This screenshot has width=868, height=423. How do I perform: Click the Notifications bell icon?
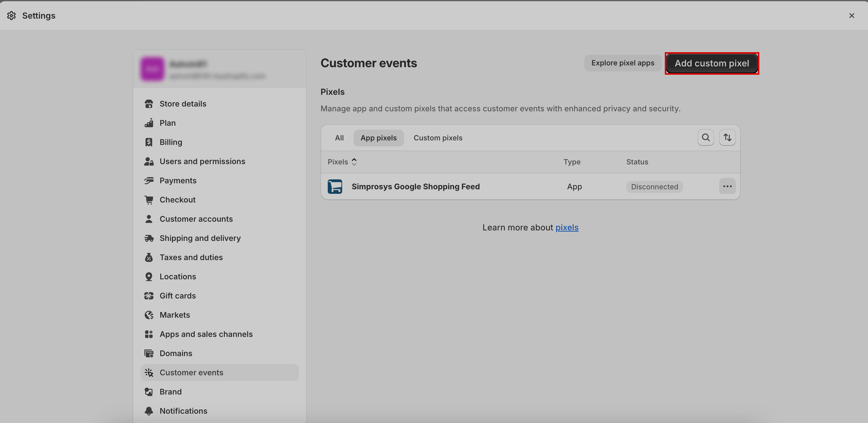[149, 411]
